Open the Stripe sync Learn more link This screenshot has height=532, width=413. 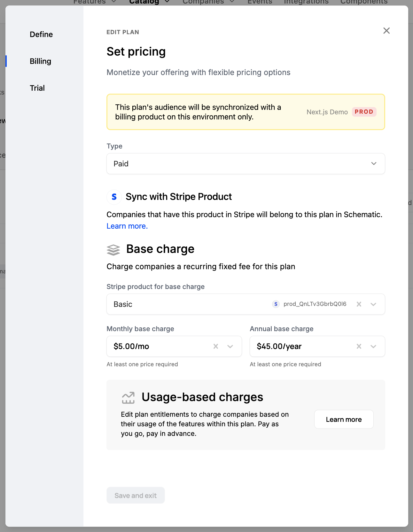coord(127,226)
